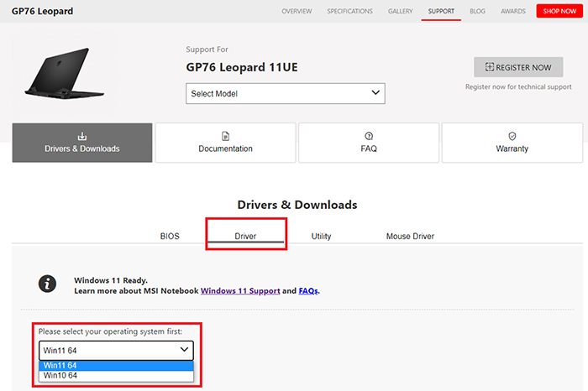Click the shield icon above Warranty
The width and height of the screenshot is (588, 391).
coord(512,136)
